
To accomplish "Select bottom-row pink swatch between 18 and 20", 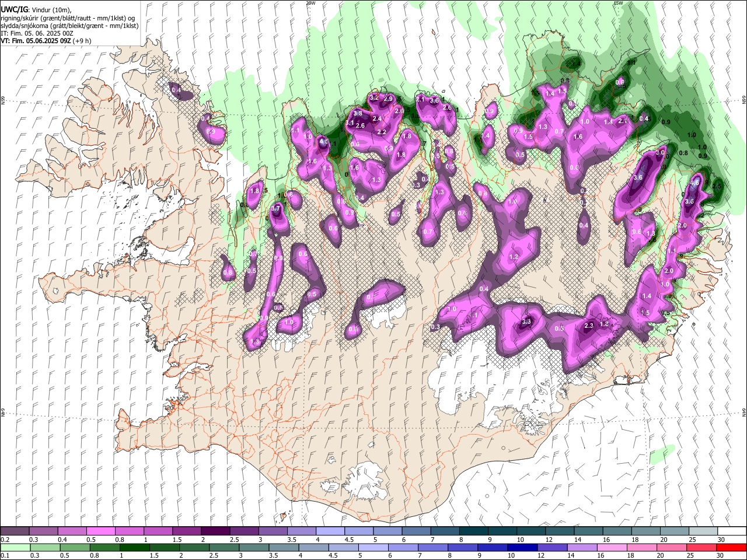I will 642,547.
